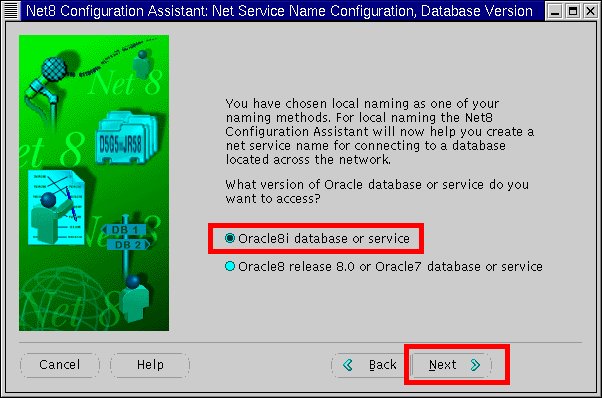
Task: Cancel the Net8 configuration wizard
Action: point(60,365)
